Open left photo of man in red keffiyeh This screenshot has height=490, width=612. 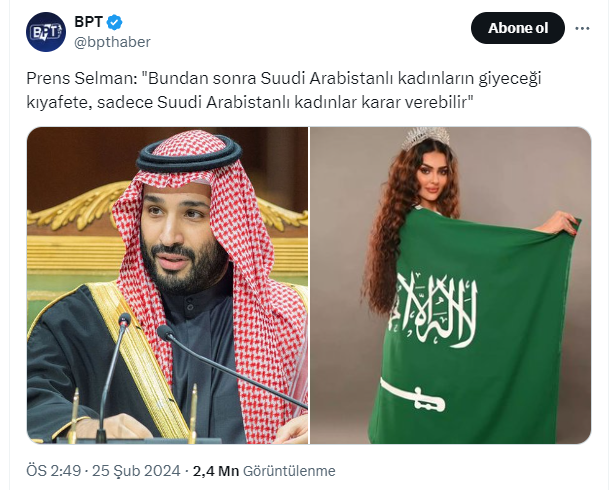(x=167, y=285)
